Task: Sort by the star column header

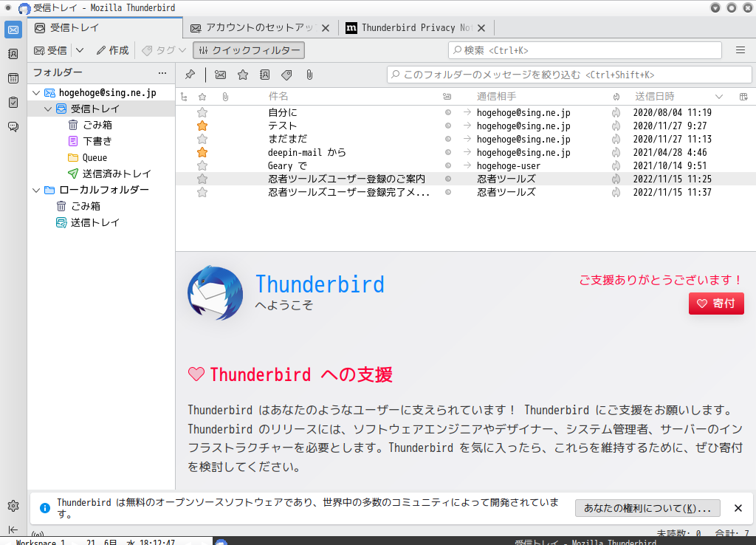Action: click(202, 97)
